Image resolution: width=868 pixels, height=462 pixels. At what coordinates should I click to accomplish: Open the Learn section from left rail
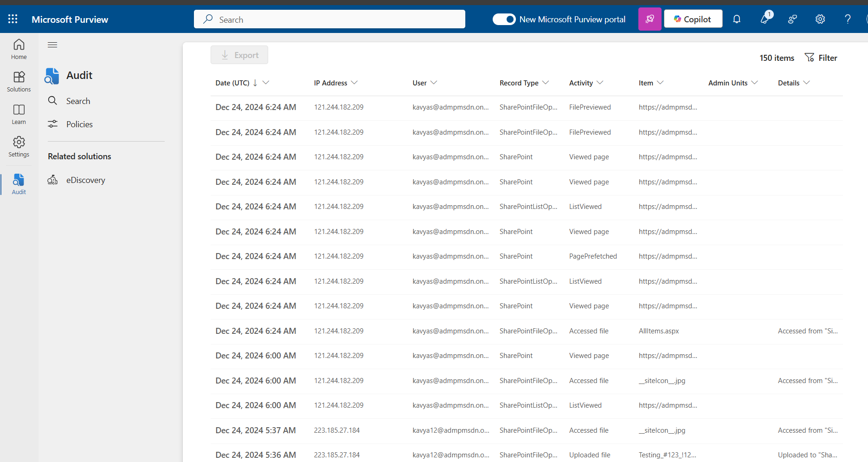(x=19, y=114)
